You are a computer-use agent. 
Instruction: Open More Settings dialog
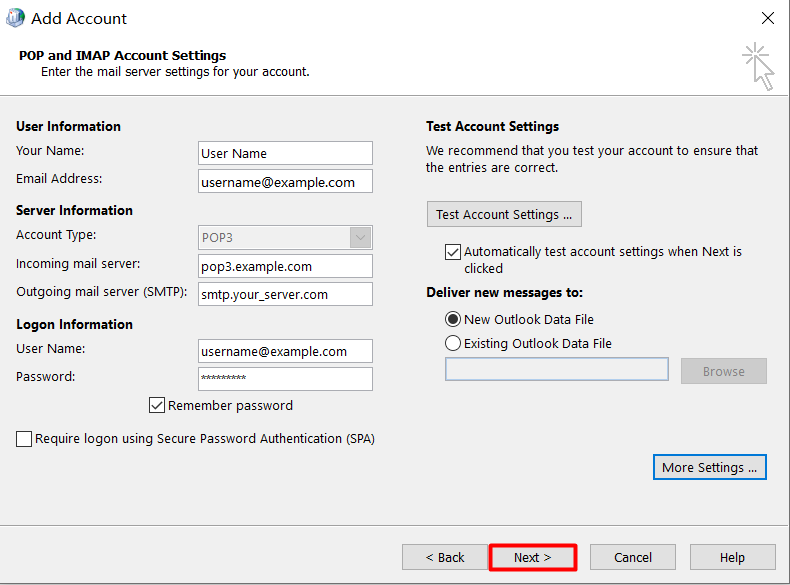[709, 467]
